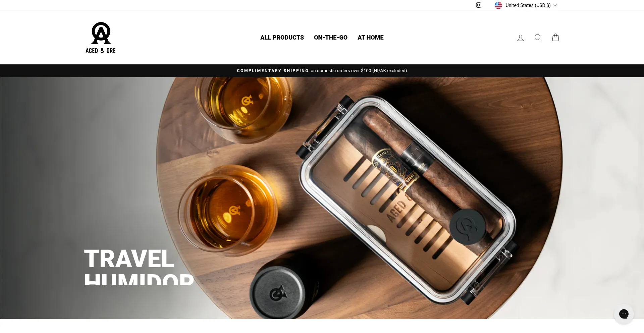Click the Aged & Ore logo
The image size is (644, 333).
coord(101,38)
